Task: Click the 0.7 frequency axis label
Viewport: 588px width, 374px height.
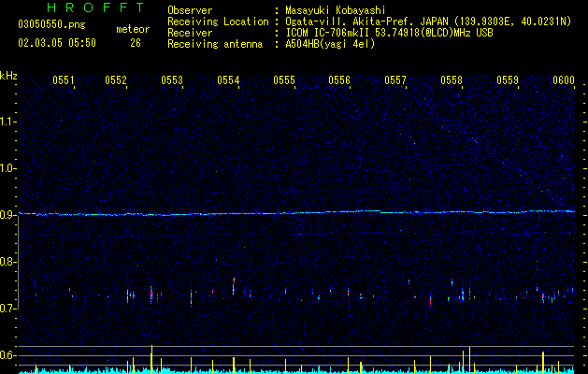Action: [7, 309]
